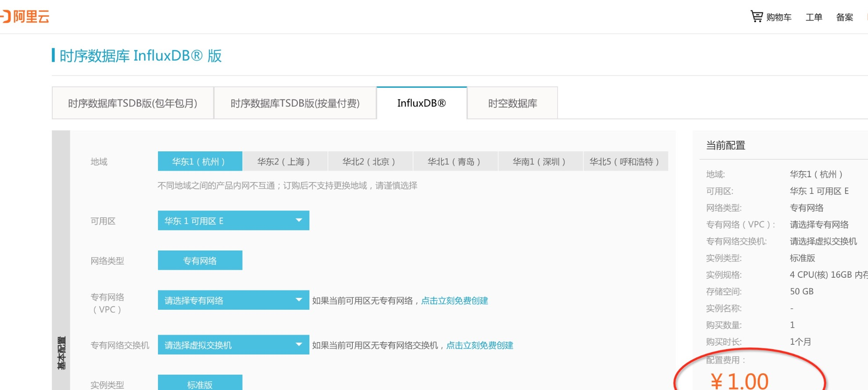This screenshot has width=868, height=390.
Task: Select region 华东1（杭州）
Action: [x=200, y=161]
